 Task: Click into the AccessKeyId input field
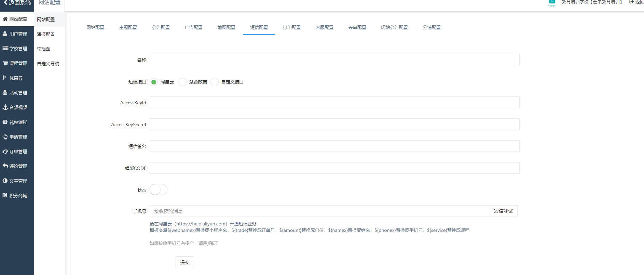coord(334,102)
